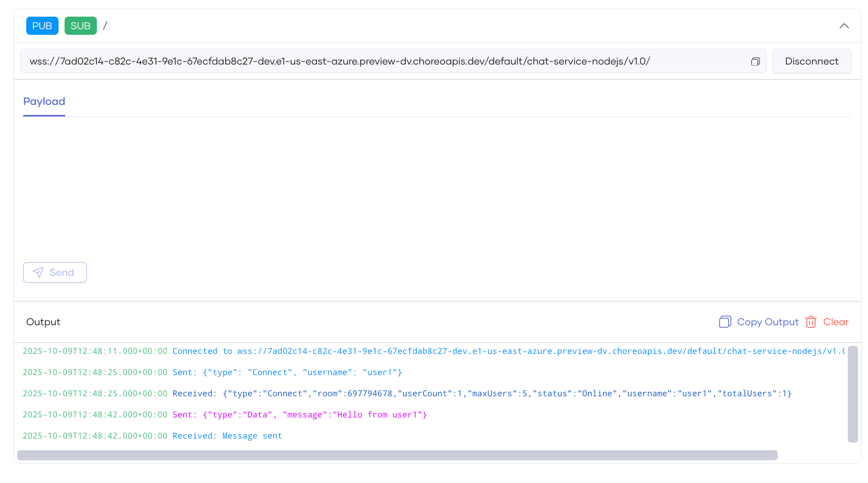Click the Copy Output text link

click(x=768, y=322)
